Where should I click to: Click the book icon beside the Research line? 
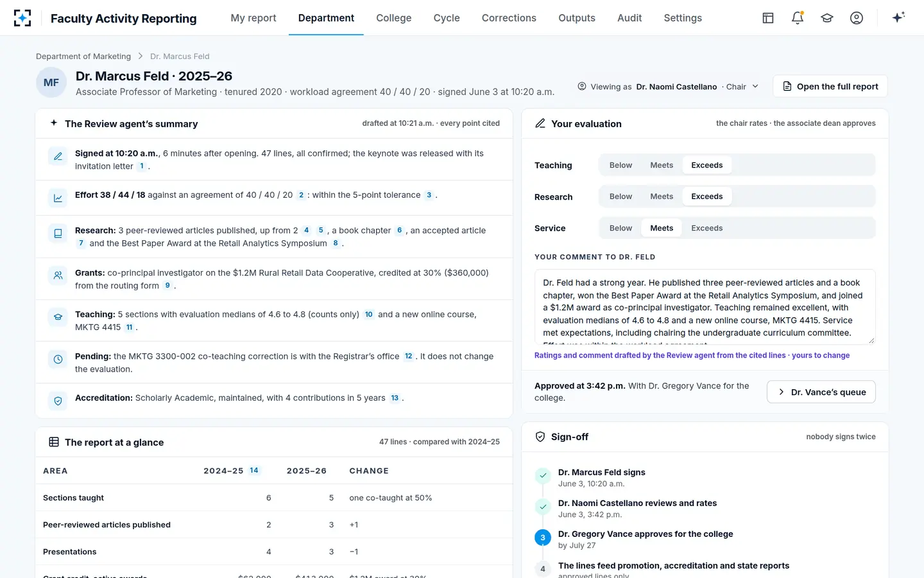pyautogui.click(x=58, y=233)
